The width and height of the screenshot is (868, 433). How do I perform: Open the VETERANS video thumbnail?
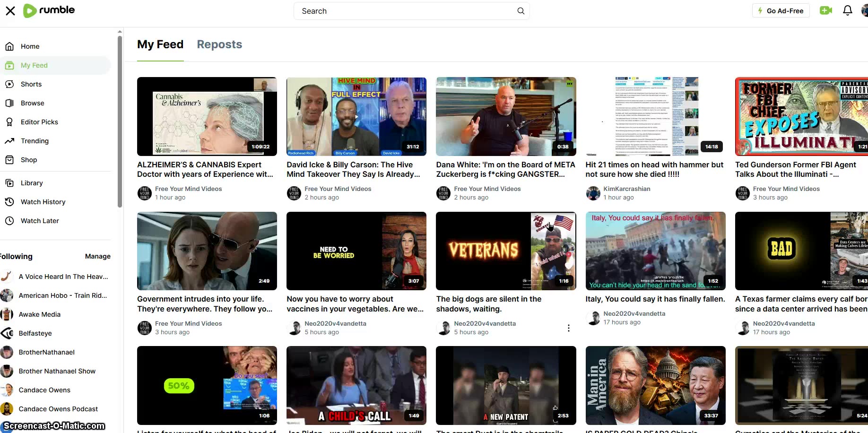pyautogui.click(x=506, y=251)
